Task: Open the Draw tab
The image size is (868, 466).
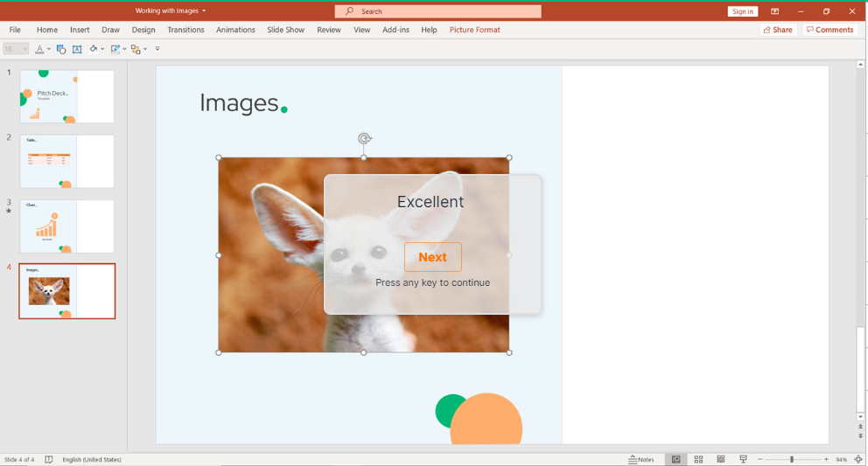Action: [111, 30]
